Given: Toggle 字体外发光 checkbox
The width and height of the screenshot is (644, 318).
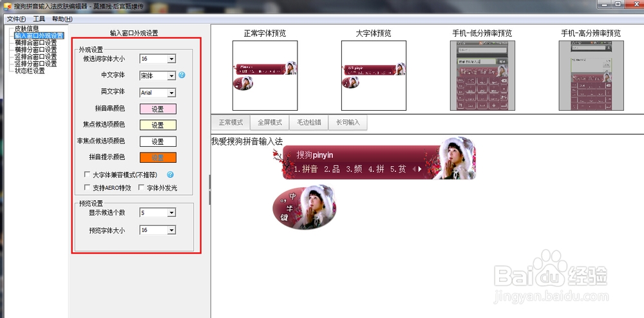Looking at the screenshot, I should click(x=141, y=187).
